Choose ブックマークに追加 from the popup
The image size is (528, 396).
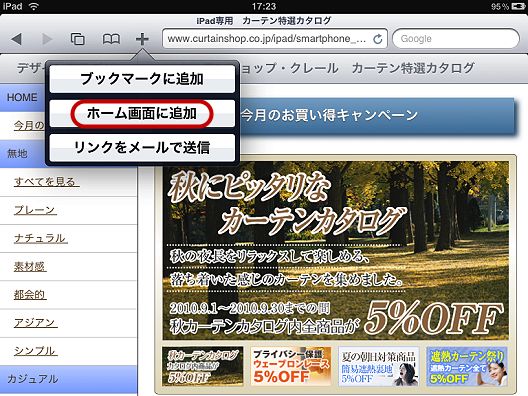tap(142, 79)
